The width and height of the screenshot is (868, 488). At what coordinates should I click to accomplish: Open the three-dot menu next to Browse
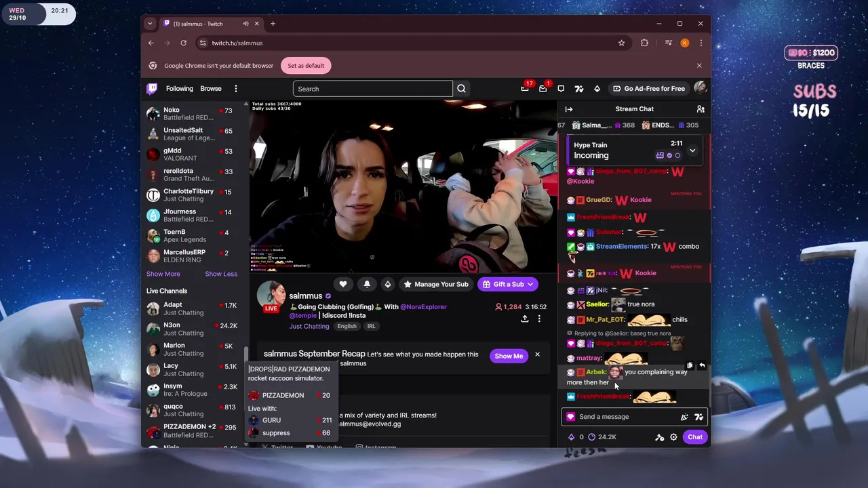235,89
